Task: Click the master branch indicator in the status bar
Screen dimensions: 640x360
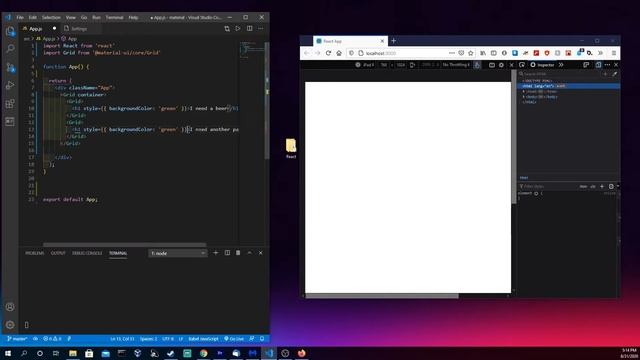Action: point(17,339)
